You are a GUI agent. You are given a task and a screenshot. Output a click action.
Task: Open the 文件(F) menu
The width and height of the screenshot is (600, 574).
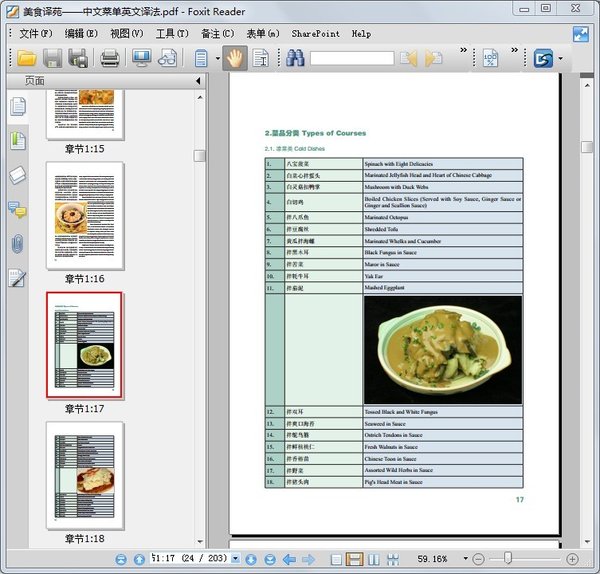coord(36,33)
